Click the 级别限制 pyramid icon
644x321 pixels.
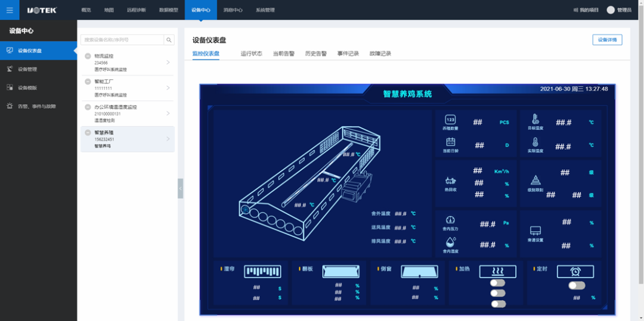tap(535, 180)
